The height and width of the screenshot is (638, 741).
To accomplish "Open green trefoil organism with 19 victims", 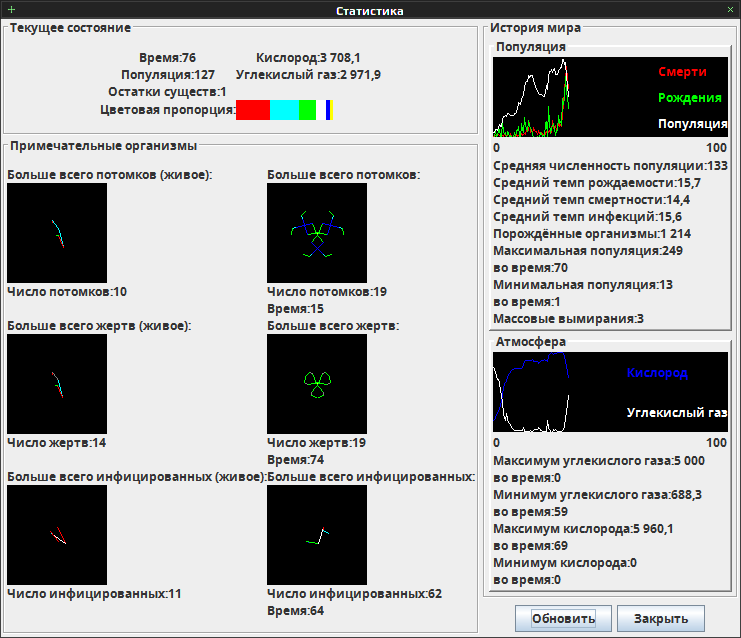I will (317, 384).
